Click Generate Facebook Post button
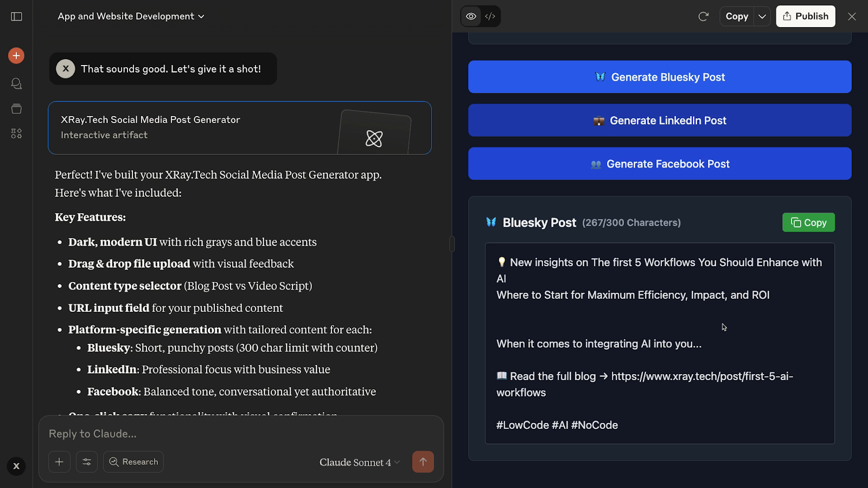 point(660,164)
